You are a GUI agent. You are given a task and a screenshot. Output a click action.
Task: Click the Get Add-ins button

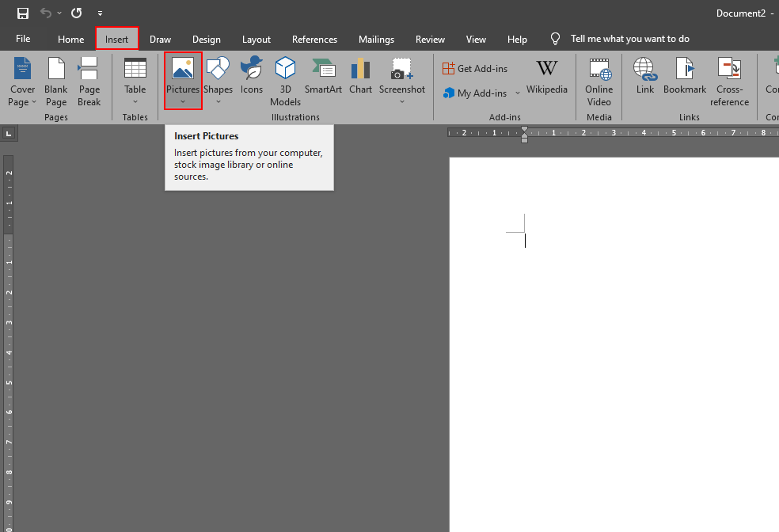pos(475,69)
